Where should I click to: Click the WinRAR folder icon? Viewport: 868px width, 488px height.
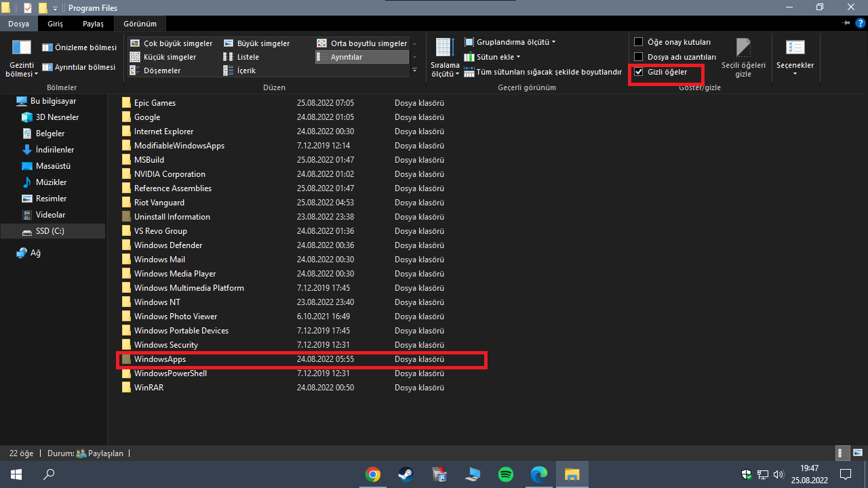[125, 388]
